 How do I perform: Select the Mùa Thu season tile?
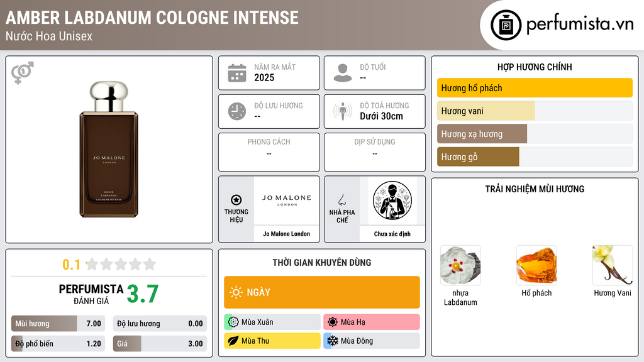click(x=272, y=341)
